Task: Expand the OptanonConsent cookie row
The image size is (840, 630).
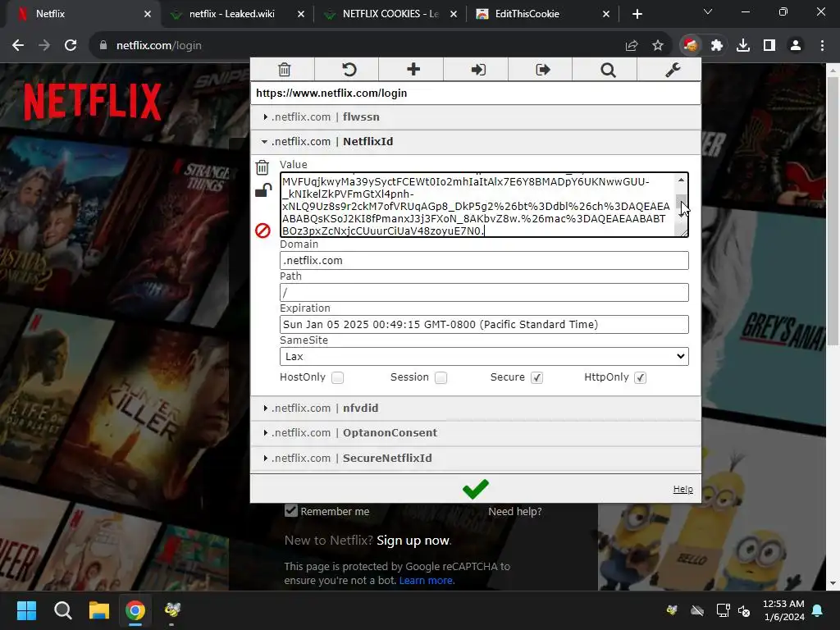Action: pos(475,433)
